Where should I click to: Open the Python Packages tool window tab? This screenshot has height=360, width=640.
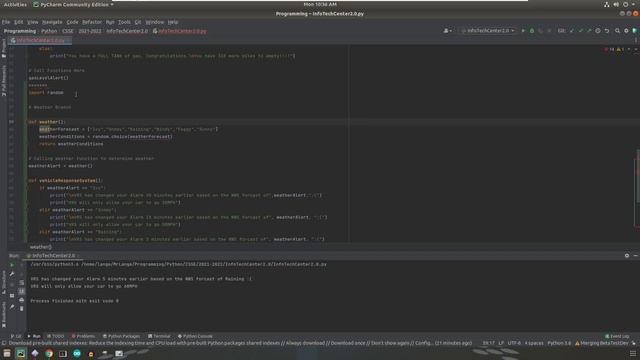121,336
